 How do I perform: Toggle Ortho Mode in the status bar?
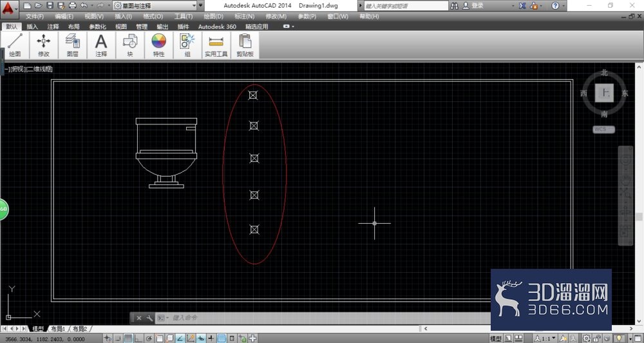(x=138, y=338)
